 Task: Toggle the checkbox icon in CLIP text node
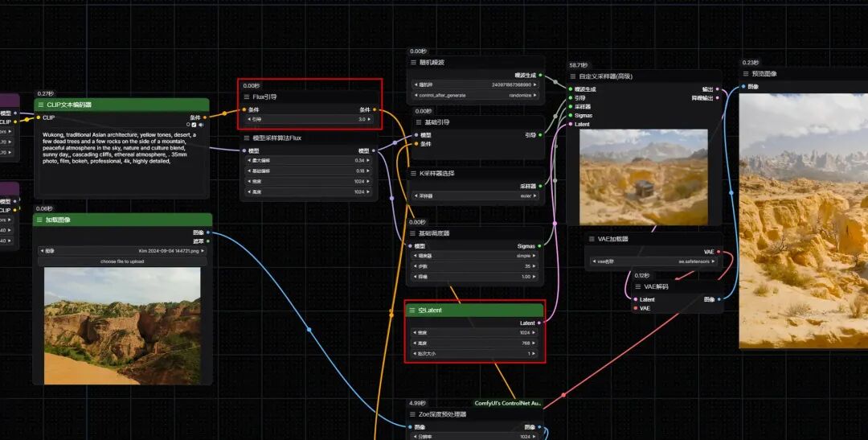coord(194,125)
